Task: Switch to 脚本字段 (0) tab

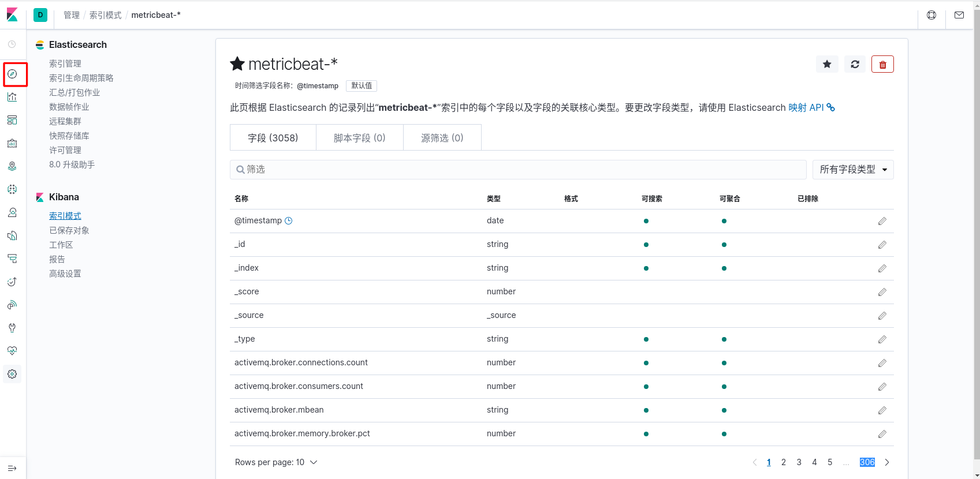Action: (360, 138)
